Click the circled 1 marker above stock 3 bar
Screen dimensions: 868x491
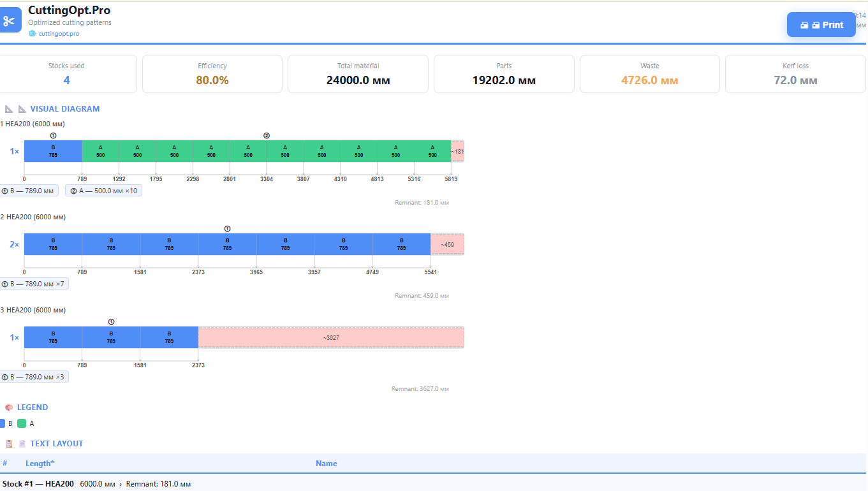coord(111,321)
